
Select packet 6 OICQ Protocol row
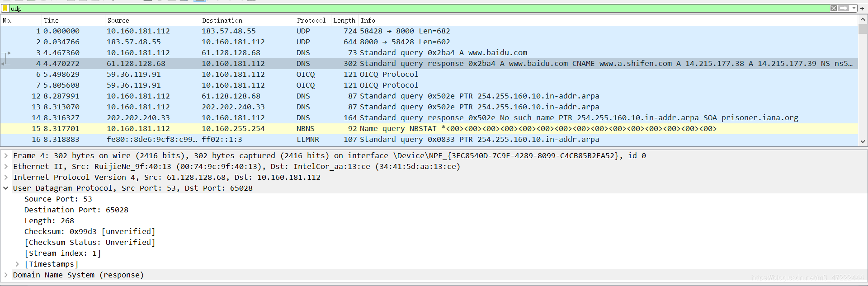pos(429,75)
